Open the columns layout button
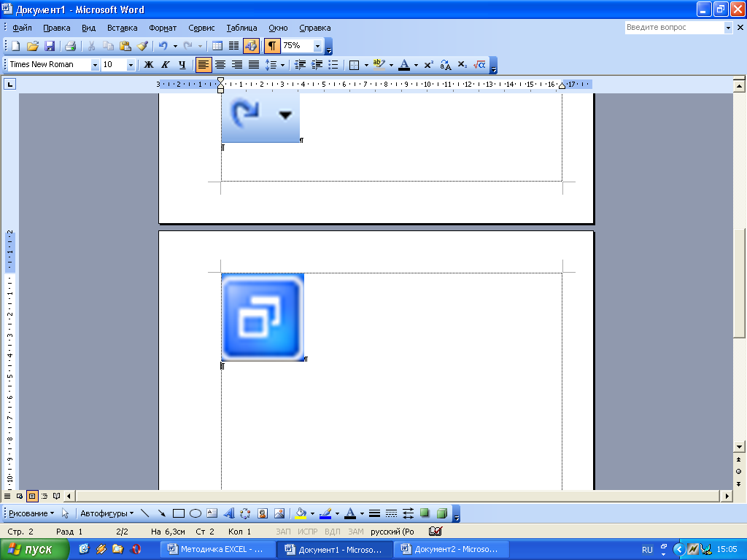747x560 pixels. coord(234,46)
